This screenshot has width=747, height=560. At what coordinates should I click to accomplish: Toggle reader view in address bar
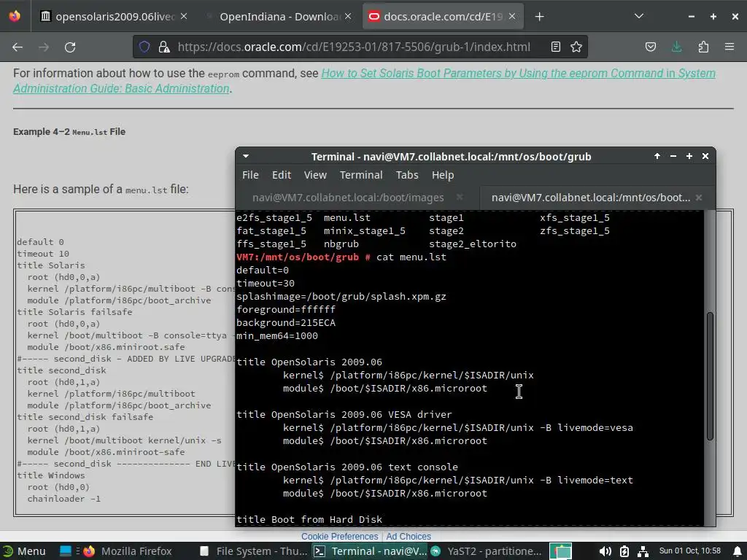pyautogui.click(x=555, y=47)
